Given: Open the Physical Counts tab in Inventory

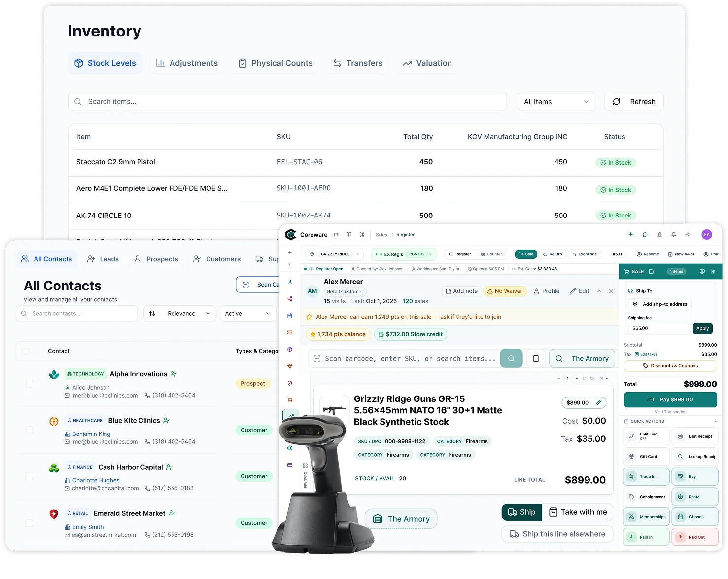Looking at the screenshot, I should tap(276, 63).
